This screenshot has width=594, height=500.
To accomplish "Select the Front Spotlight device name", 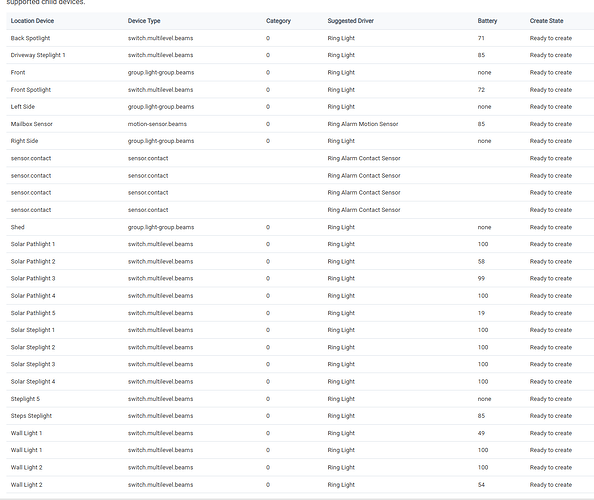I will (31, 90).
